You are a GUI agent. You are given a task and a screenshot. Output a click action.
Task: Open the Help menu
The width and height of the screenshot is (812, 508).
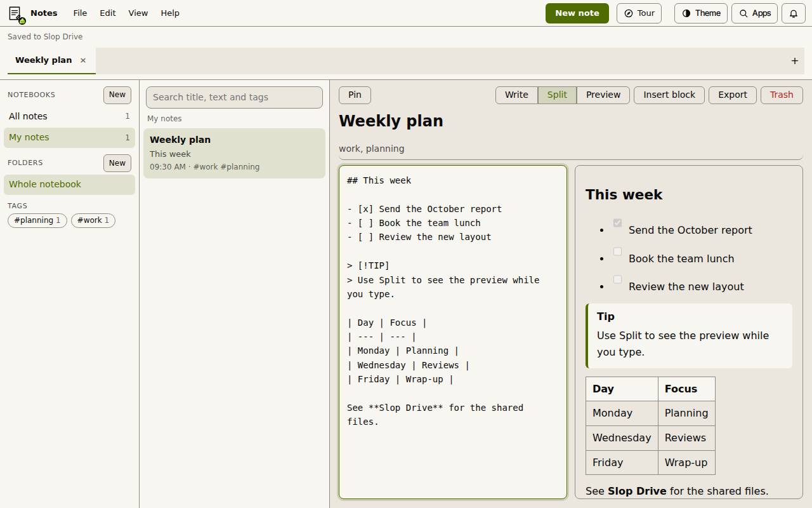(x=170, y=13)
